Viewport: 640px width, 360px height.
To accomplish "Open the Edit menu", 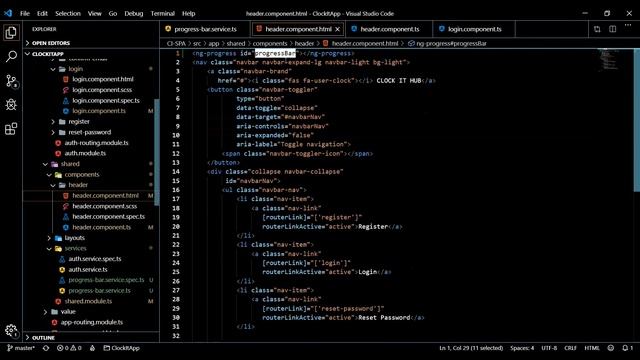I will [x=42, y=13].
